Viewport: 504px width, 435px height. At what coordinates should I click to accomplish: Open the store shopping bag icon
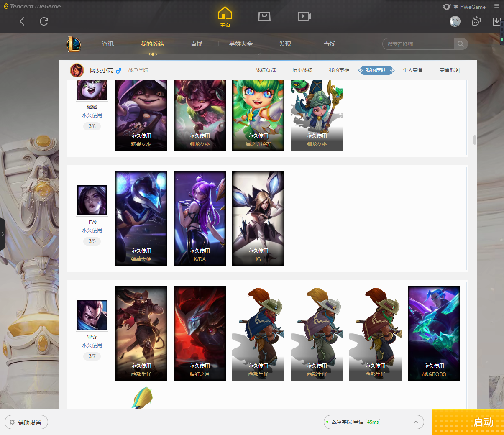[x=264, y=16]
